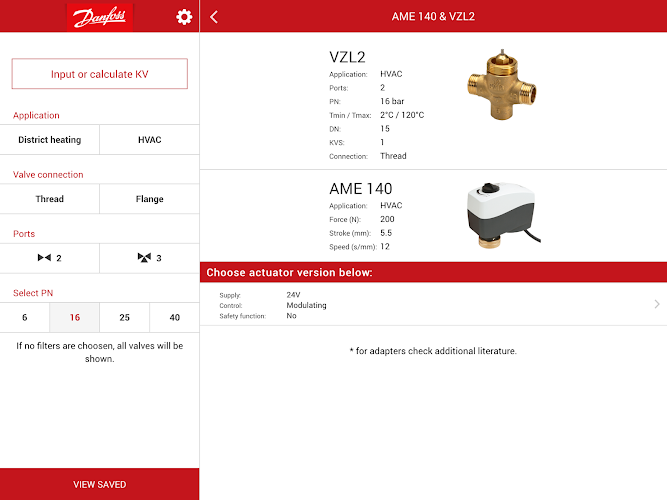Viewport: 667px width, 500px height.
Task: Click the VZL2 product title
Action: (x=347, y=57)
